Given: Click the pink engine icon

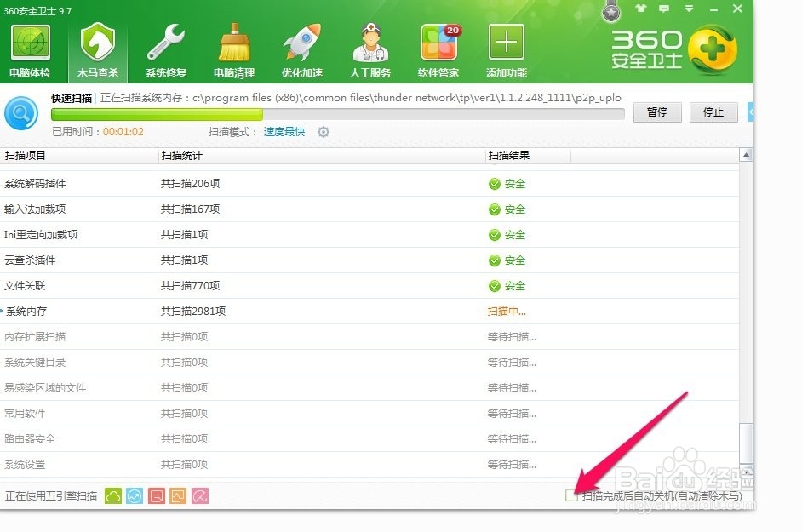Looking at the screenshot, I should point(200,495).
